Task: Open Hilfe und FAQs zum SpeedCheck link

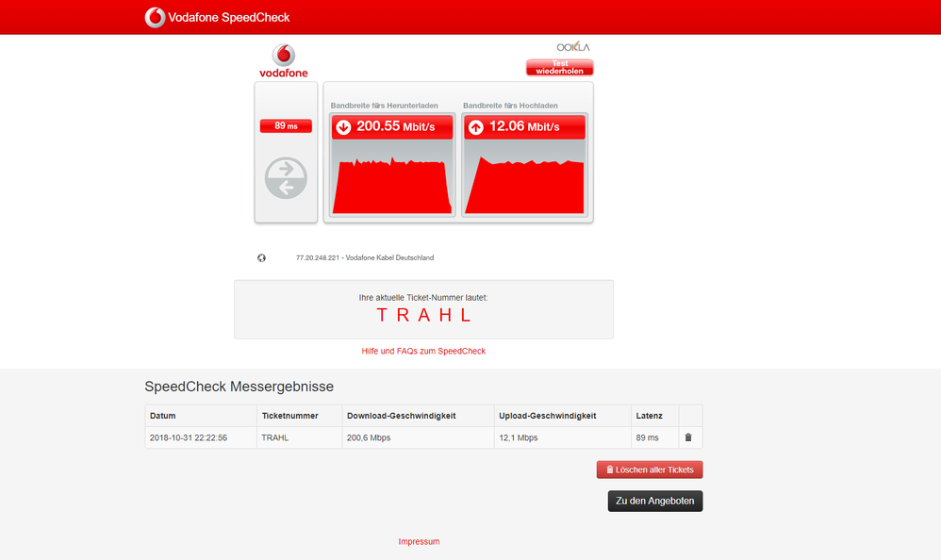Action: point(423,351)
